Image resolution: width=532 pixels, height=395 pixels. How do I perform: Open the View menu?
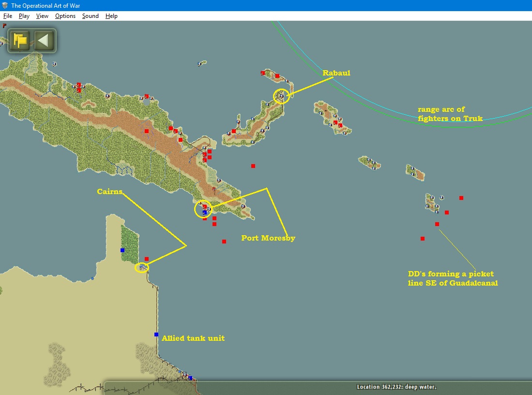[x=42, y=16]
